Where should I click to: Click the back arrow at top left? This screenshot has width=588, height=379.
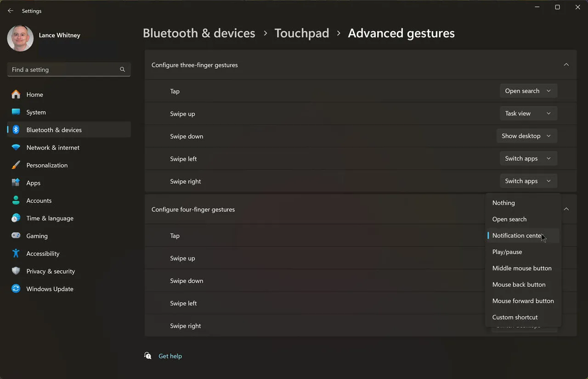click(10, 11)
